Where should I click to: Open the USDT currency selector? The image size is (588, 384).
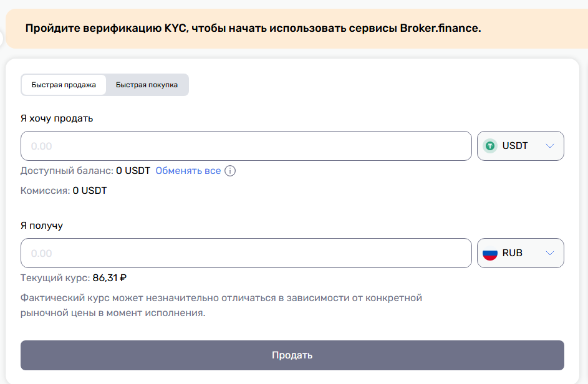click(521, 146)
